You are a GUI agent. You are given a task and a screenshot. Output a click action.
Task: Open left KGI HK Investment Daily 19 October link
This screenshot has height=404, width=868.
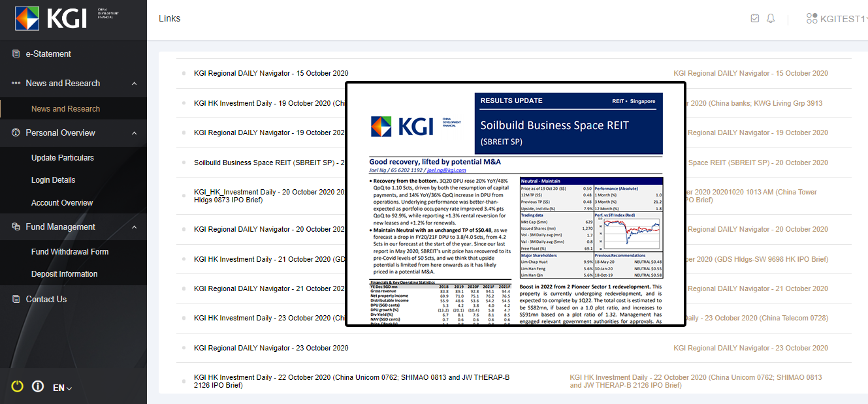click(x=269, y=103)
